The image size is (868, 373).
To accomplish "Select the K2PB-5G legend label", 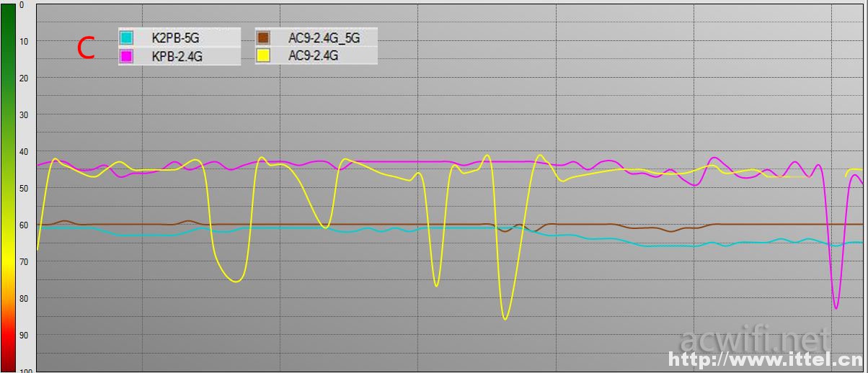I will [x=175, y=38].
